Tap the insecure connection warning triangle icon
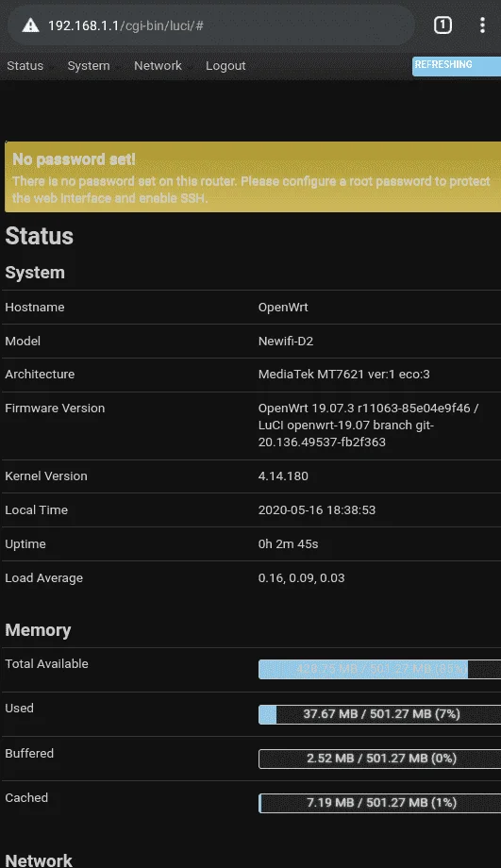 [x=30, y=25]
